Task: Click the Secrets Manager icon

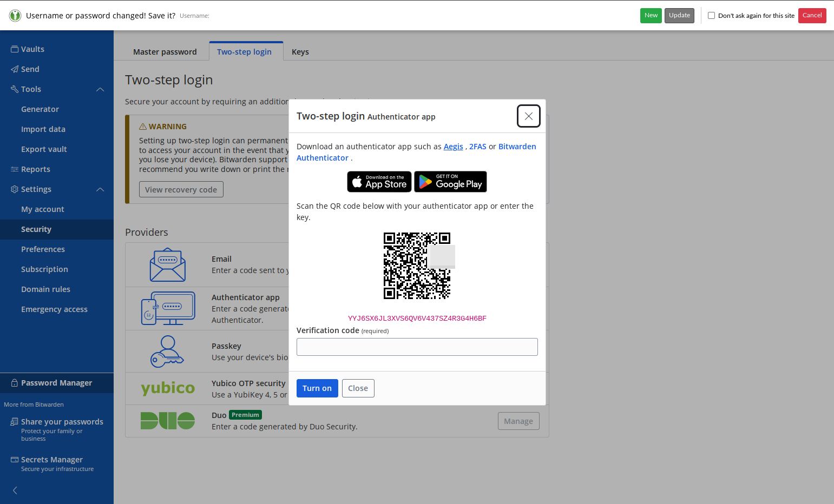Action: tap(15, 460)
